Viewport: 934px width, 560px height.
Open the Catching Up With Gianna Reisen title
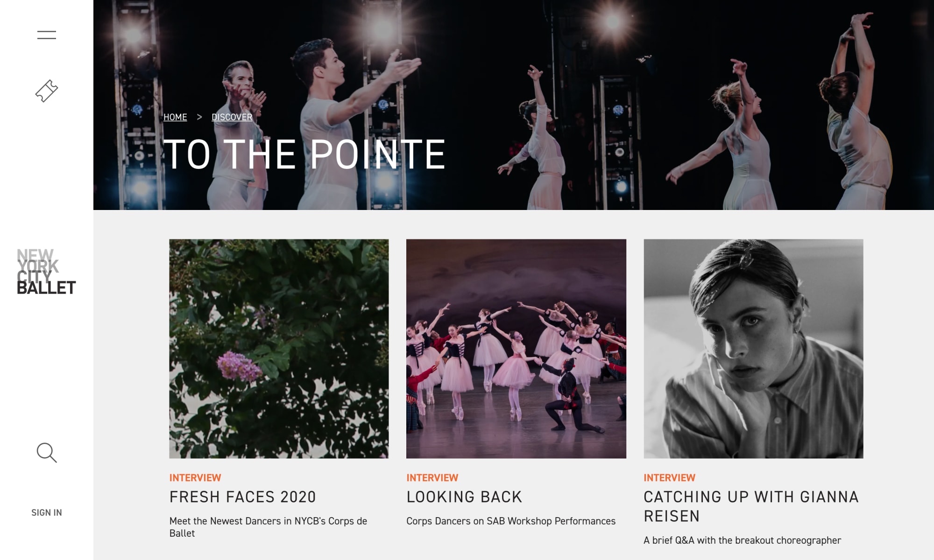(751, 506)
